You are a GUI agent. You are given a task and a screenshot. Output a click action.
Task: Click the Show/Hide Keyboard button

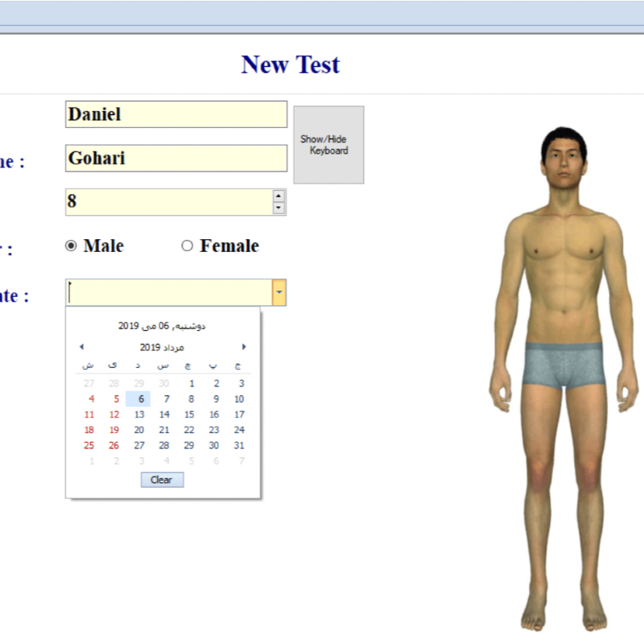click(328, 145)
